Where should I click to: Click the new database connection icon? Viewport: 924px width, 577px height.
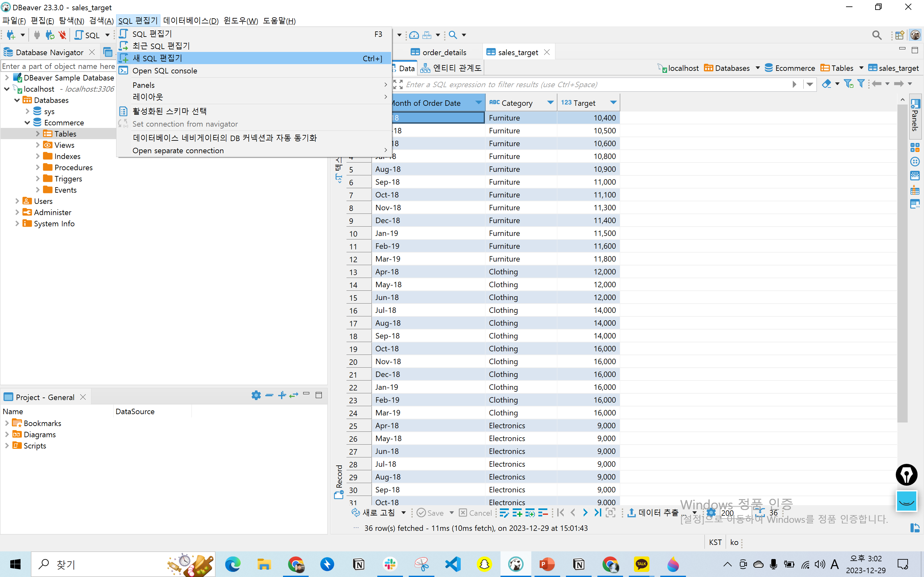tap(11, 35)
